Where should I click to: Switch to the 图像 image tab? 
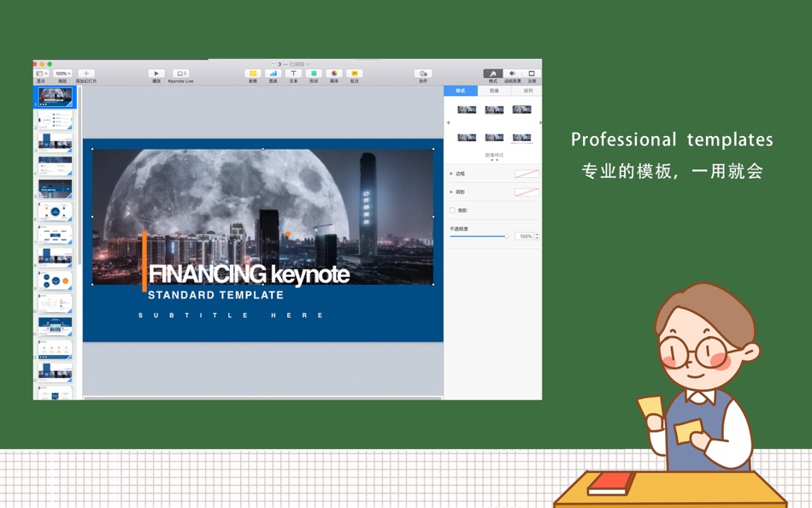[x=494, y=91]
